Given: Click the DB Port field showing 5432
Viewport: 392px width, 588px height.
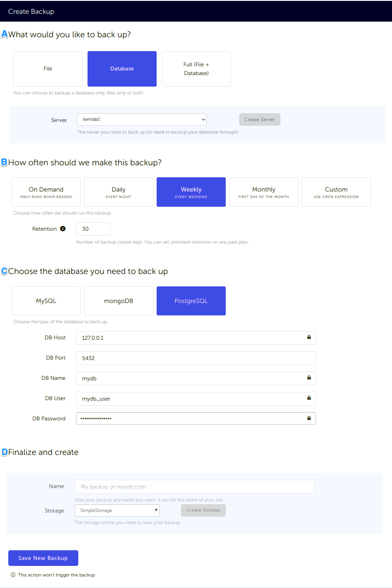Looking at the screenshot, I should [x=196, y=358].
